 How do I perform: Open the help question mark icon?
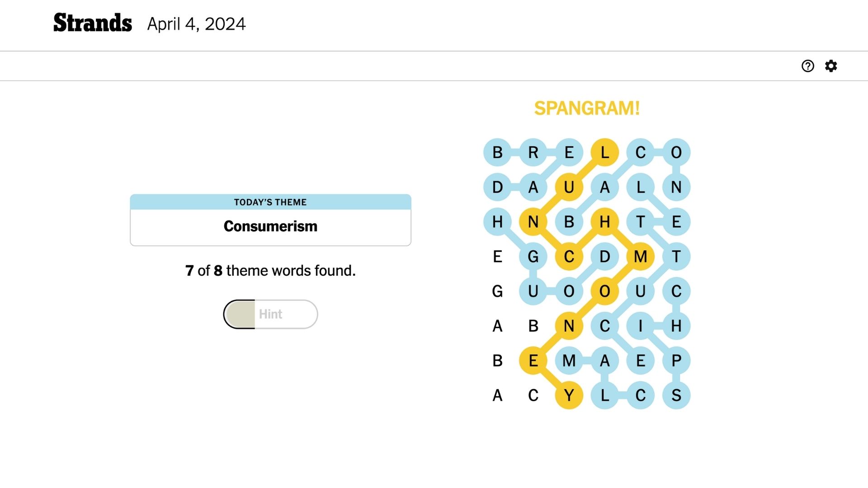[x=807, y=66]
